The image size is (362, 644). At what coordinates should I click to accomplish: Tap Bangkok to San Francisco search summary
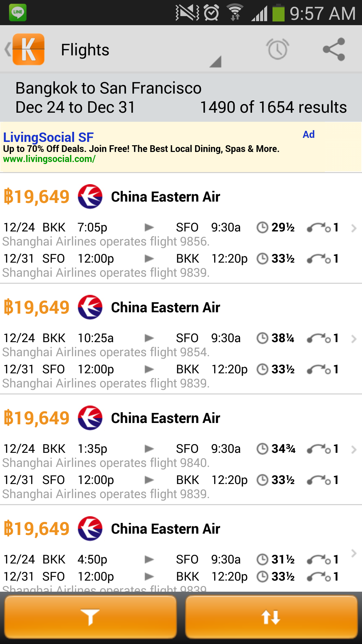tap(109, 88)
